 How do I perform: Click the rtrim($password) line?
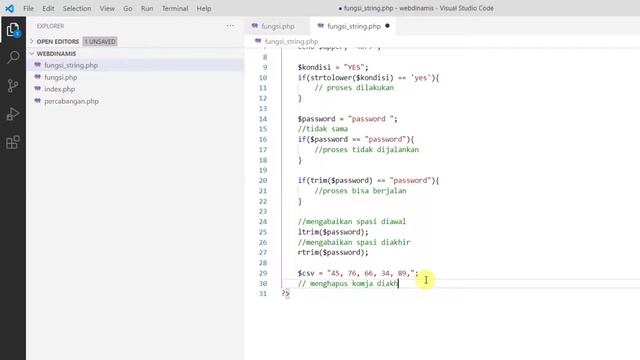pyautogui.click(x=333, y=252)
